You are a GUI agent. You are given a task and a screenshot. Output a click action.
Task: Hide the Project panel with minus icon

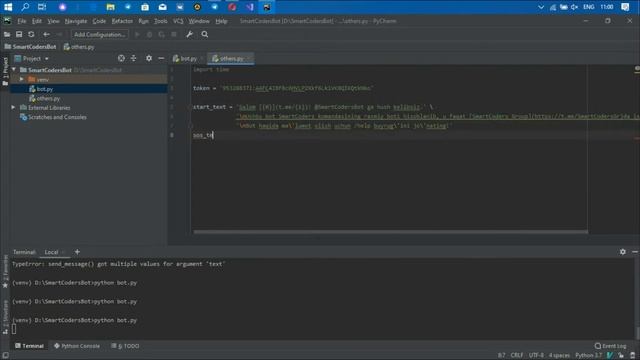(161, 58)
